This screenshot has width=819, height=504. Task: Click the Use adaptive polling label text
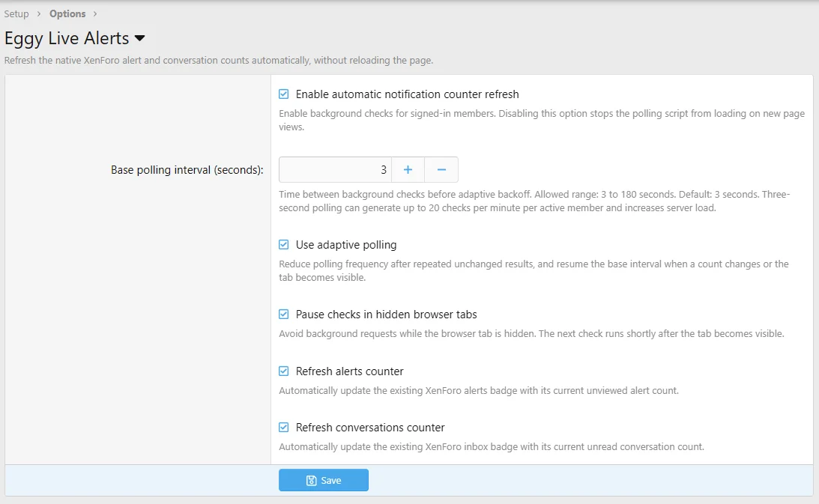pos(346,244)
